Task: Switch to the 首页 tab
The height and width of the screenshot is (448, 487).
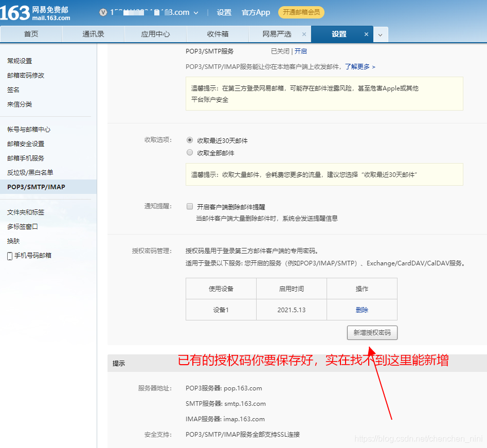Action: (31, 34)
